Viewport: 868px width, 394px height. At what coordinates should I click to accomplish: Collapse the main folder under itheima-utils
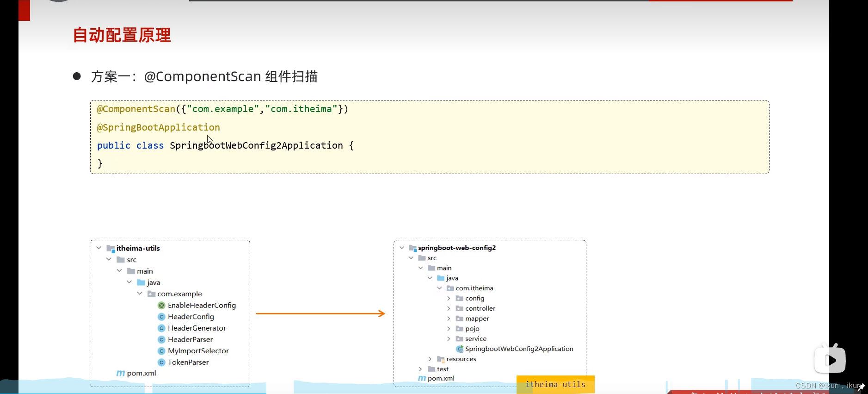pos(119,271)
